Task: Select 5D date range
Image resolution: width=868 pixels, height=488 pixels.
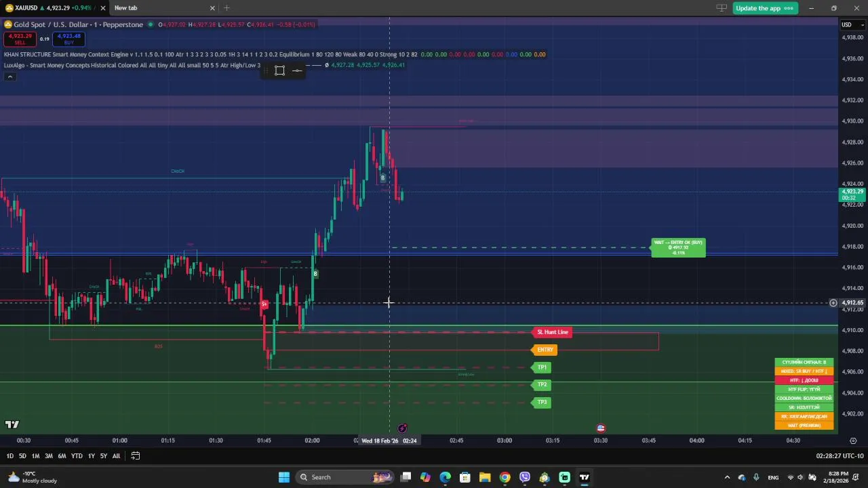Action: pyautogui.click(x=22, y=456)
